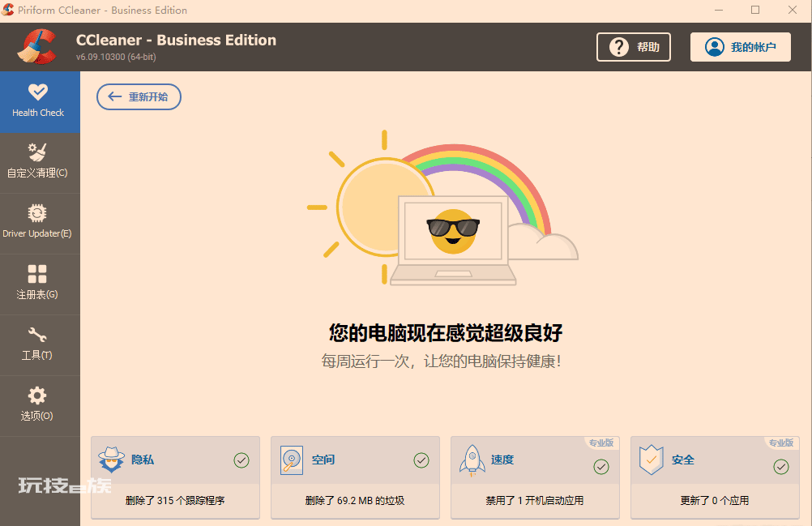Click the heading "您的电脑现在感觉超级良好"
Viewport: 812px width, 526px height.
[x=446, y=333]
